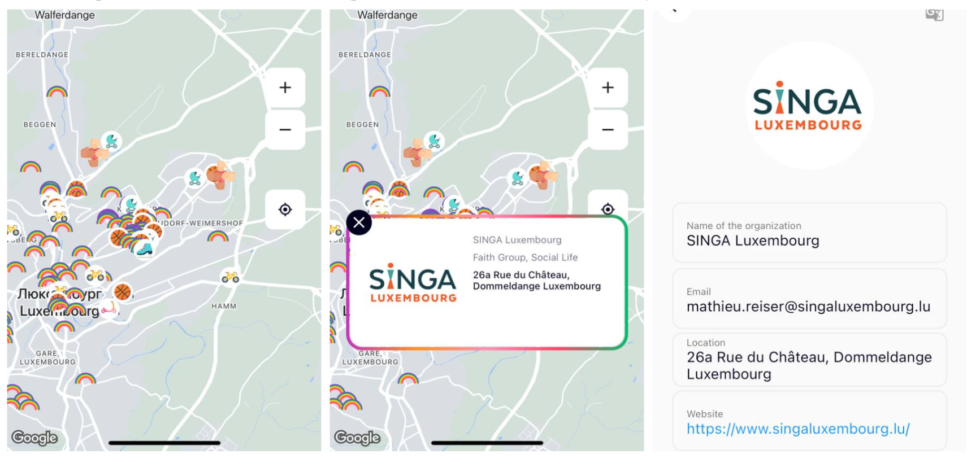Tap the Google logo on left map
This screenshot has width=980, height=463.
(35, 438)
